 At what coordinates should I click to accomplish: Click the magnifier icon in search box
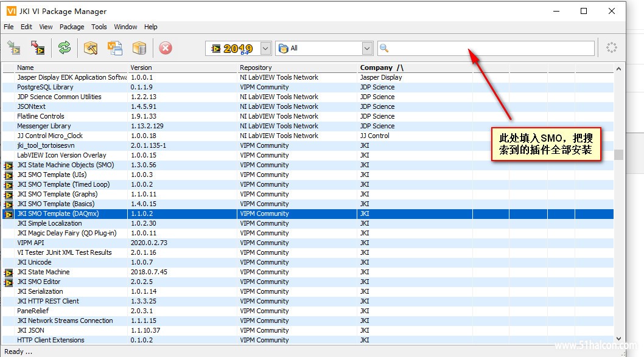(x=384, y=48)
